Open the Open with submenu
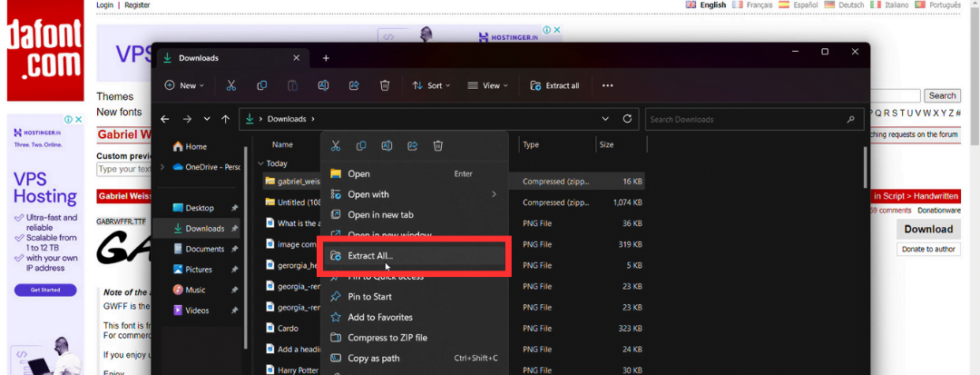This screenshot has width=980, height=375. 368,194
